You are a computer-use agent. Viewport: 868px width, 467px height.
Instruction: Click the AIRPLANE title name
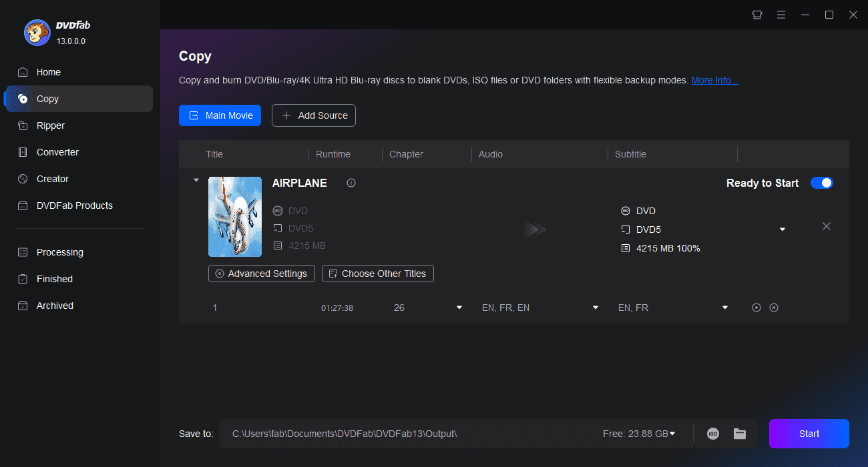point(300,183)
